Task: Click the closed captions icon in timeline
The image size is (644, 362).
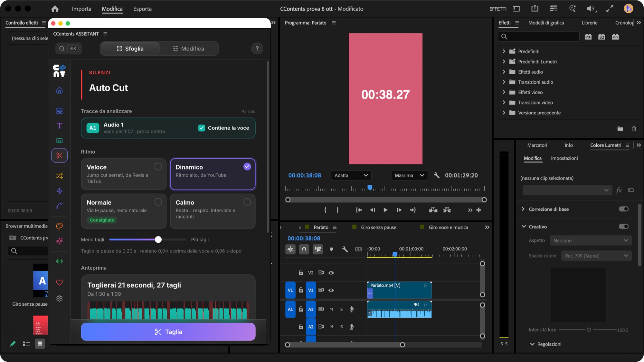Action: click(x=358, y=249)
